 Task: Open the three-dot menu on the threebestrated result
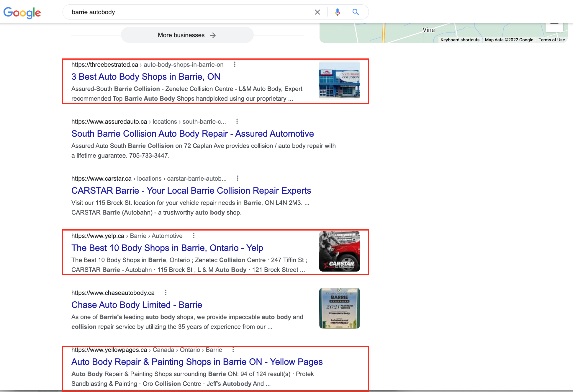click(235, 64)
